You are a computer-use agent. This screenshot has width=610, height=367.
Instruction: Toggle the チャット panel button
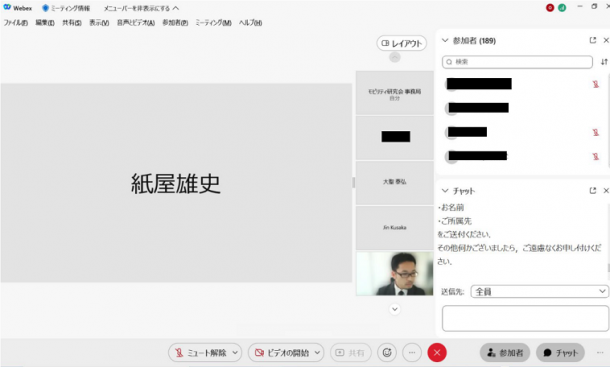[x=560, y=353]
